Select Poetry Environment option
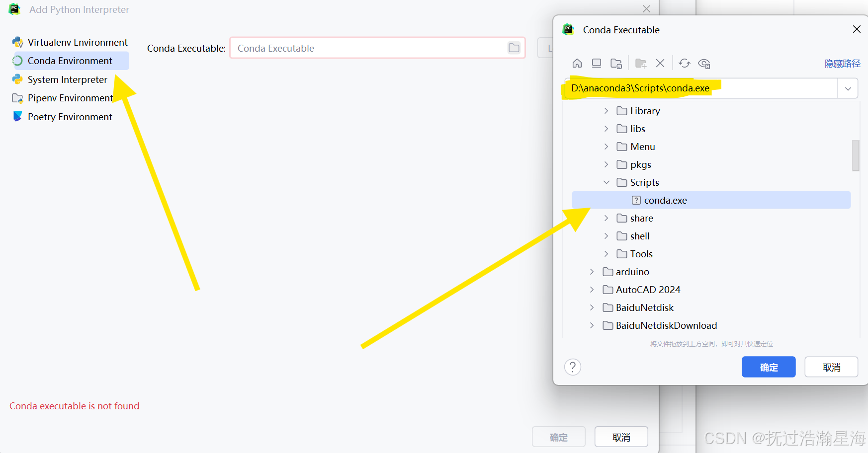The image size is (868, 453). (70, 116)
